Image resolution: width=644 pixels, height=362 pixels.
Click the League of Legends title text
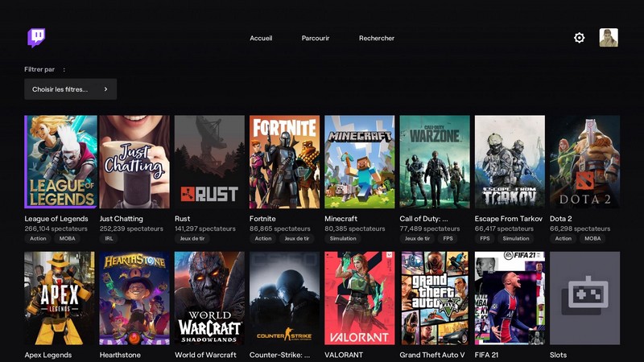(56, 219)
